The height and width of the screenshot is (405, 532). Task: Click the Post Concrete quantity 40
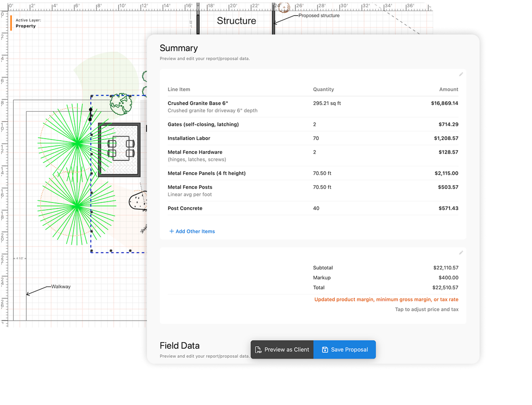point(316,208)
